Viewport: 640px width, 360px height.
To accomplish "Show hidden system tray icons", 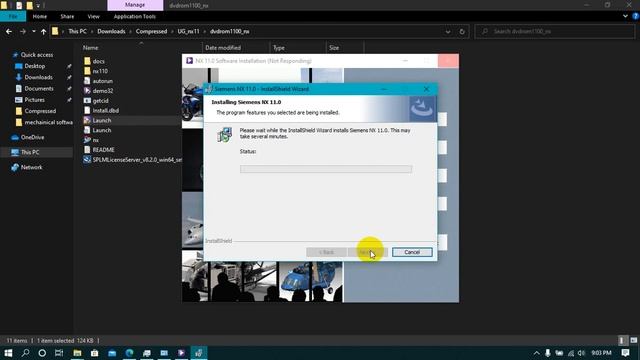I will [536, 353].
